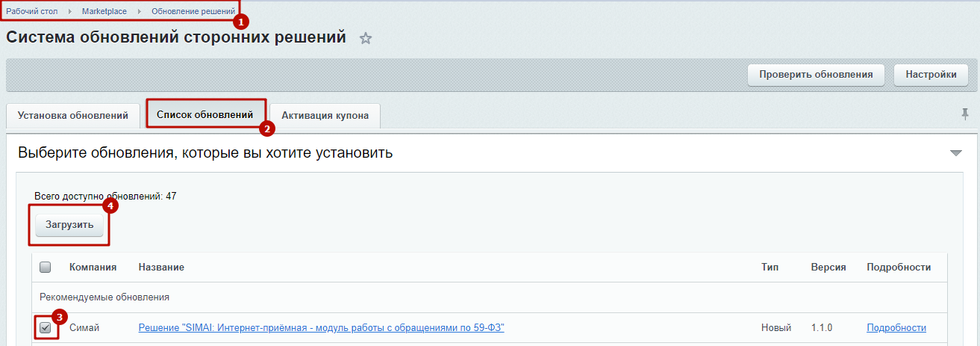Click breadcrumb arrow after Marketplace
Viewport: 980px width, 346px height.
139,12
